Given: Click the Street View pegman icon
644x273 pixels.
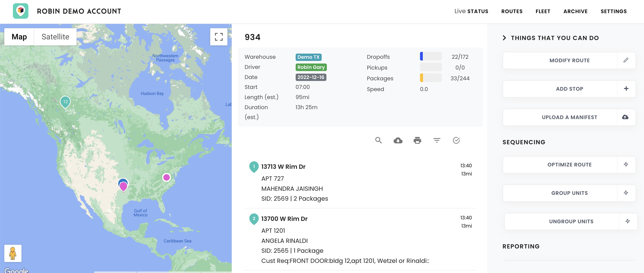Looking at the screenshot, I should point(13,253).
